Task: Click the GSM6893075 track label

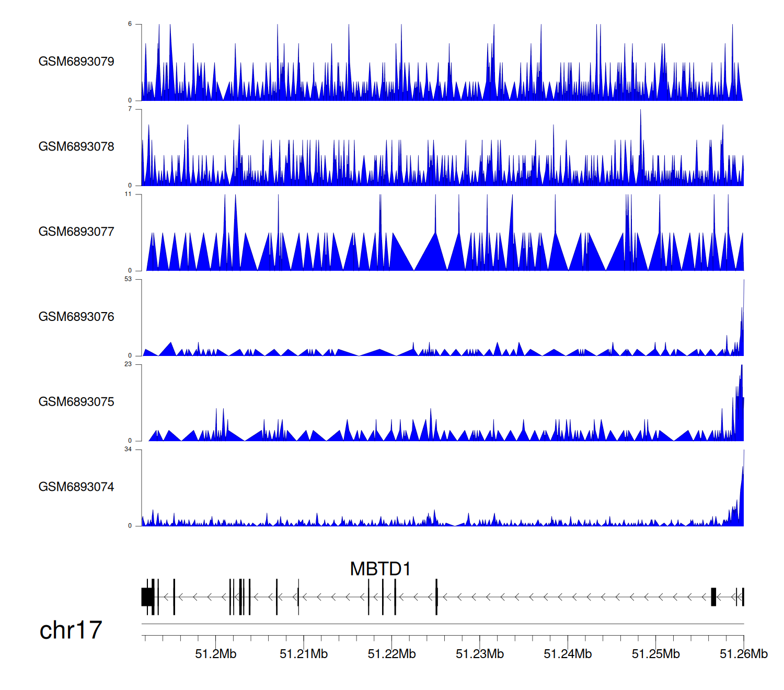Action: tap(76, 401)
